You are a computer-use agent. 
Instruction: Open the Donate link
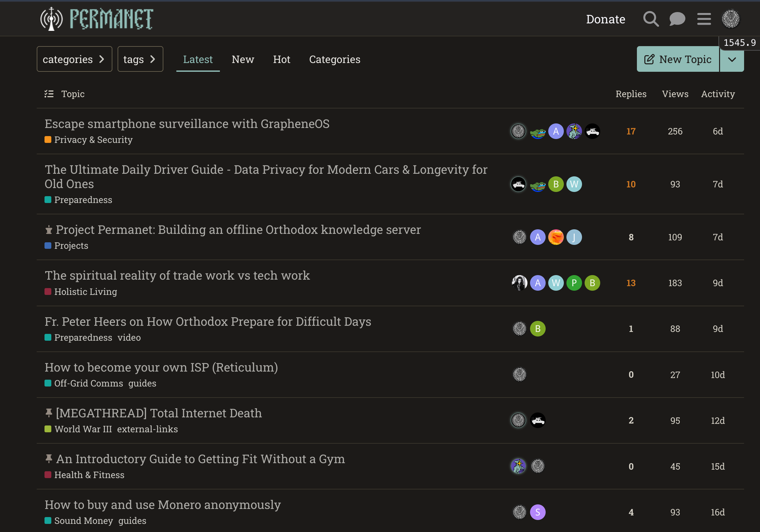(605, 19)
